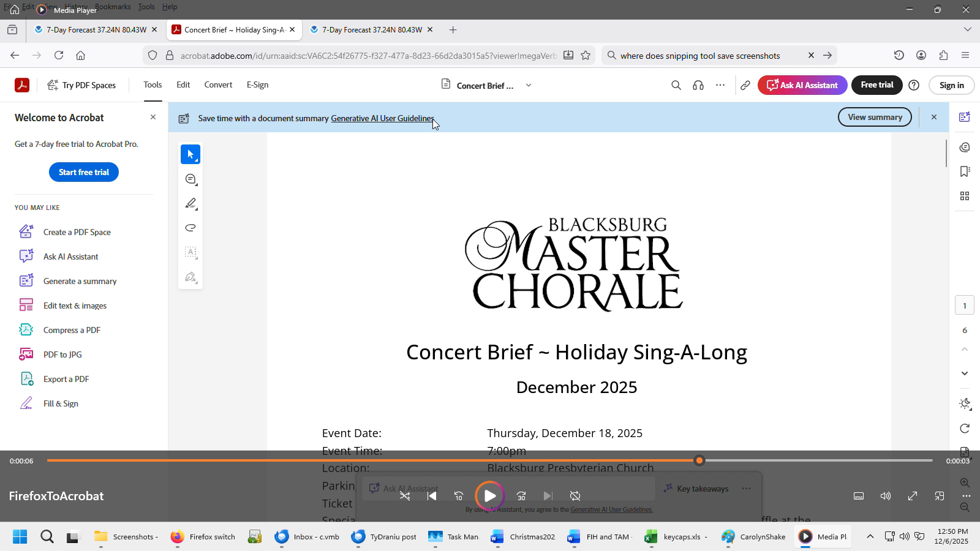Pick the highlighter tool

(x=190, y=203)
